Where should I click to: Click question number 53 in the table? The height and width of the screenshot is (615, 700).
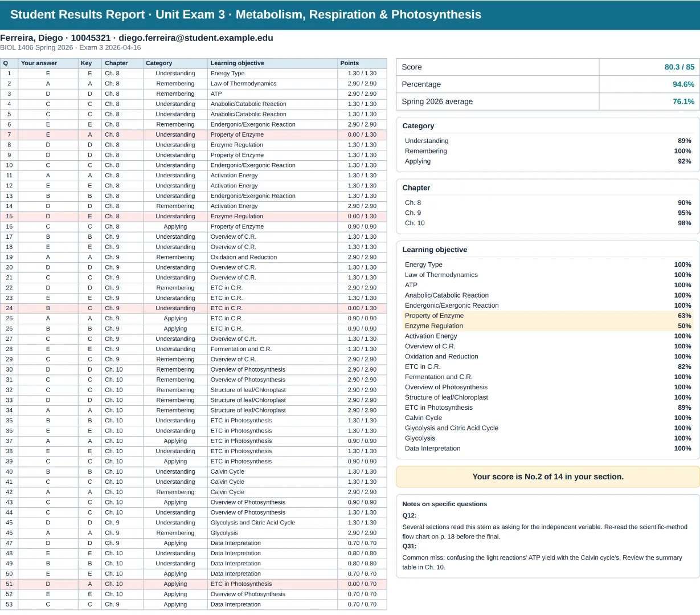click(9, 605)
